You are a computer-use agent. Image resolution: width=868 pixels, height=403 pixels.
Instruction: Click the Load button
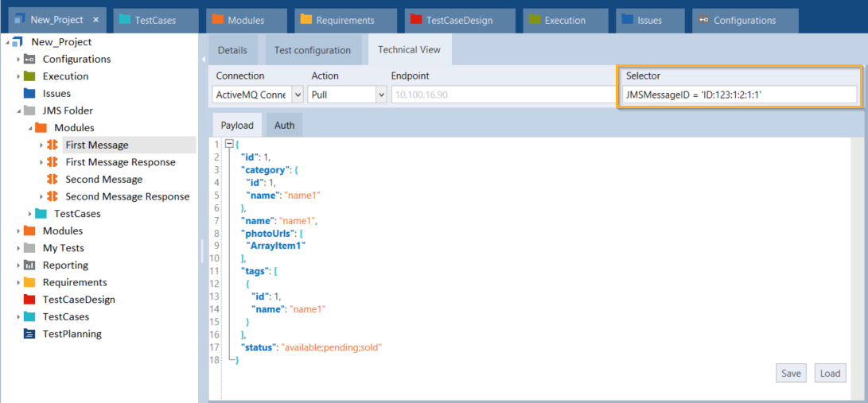click(x=830, y=374)
